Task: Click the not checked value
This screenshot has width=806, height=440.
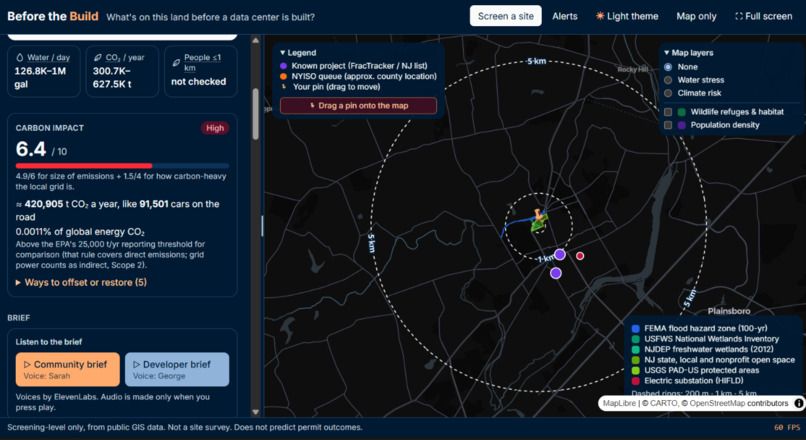Action: (x=198, y=82)
